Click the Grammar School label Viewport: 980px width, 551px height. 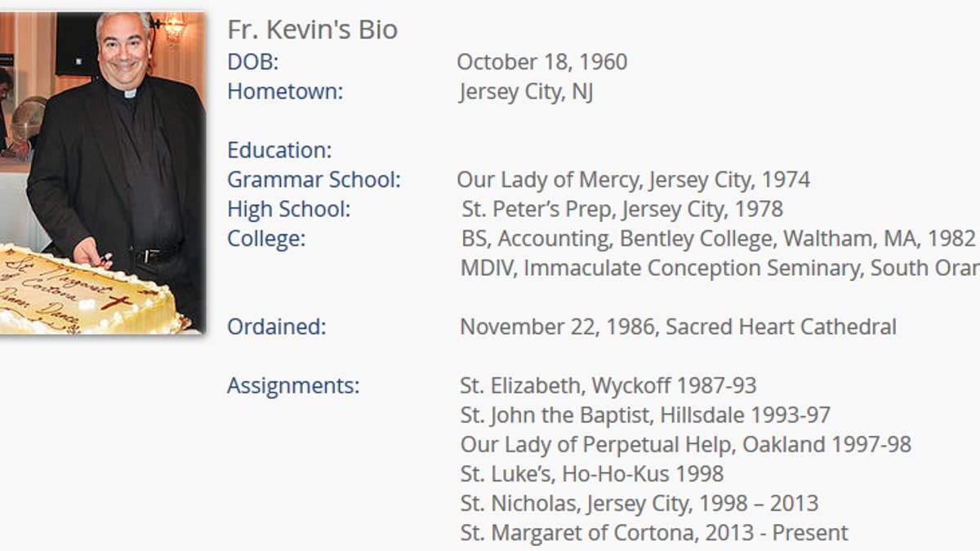(x=314, y=180)
